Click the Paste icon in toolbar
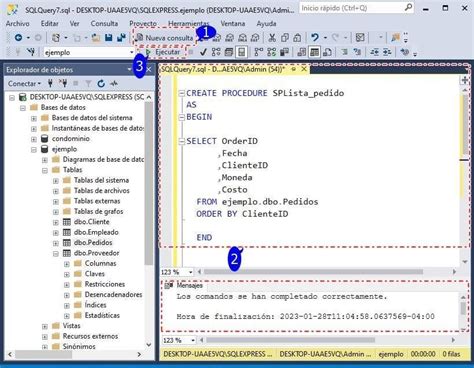This screenshot has width=474, height=368. pos(297,38)
